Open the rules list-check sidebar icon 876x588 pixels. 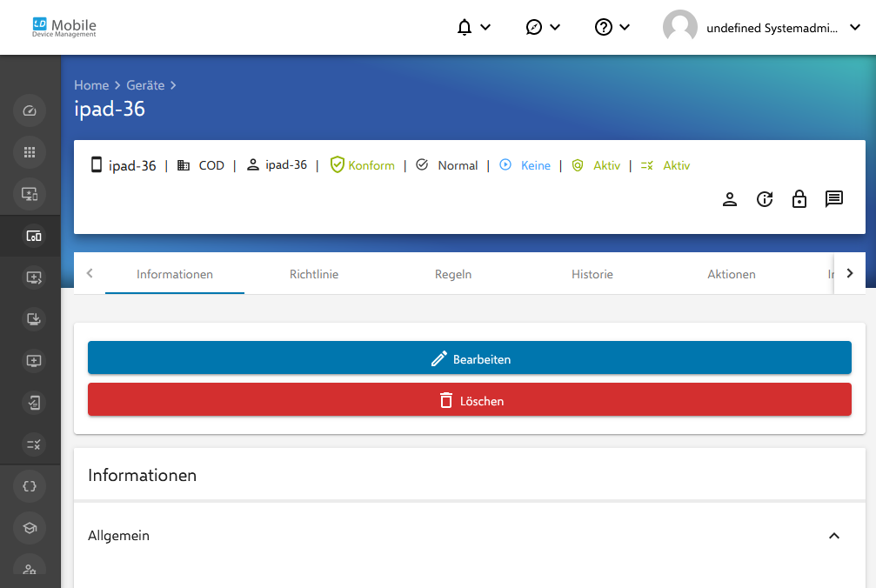click(34, 444)
